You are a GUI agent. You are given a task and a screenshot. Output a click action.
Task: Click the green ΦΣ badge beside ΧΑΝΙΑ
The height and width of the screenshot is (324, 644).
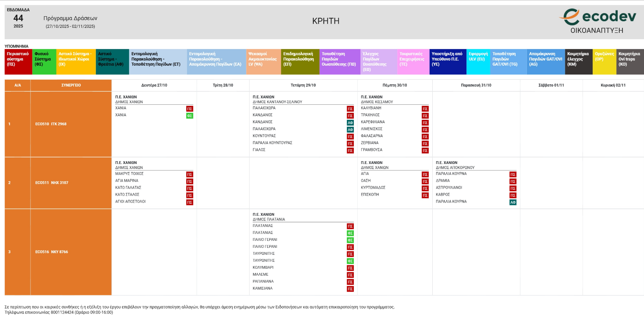190,116
